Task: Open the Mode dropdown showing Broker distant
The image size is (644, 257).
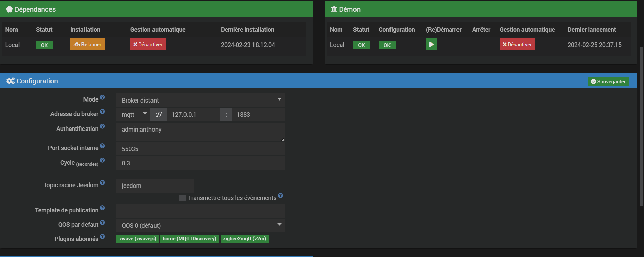Action: point(200,100)
